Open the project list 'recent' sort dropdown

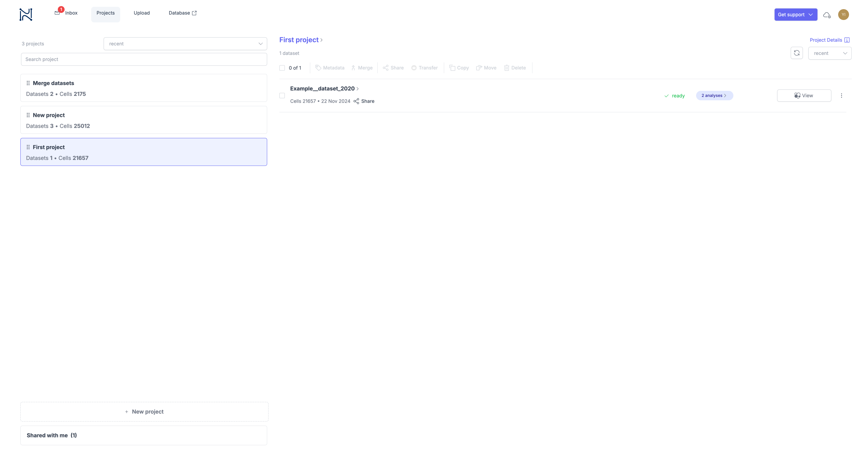click(185, 44)
